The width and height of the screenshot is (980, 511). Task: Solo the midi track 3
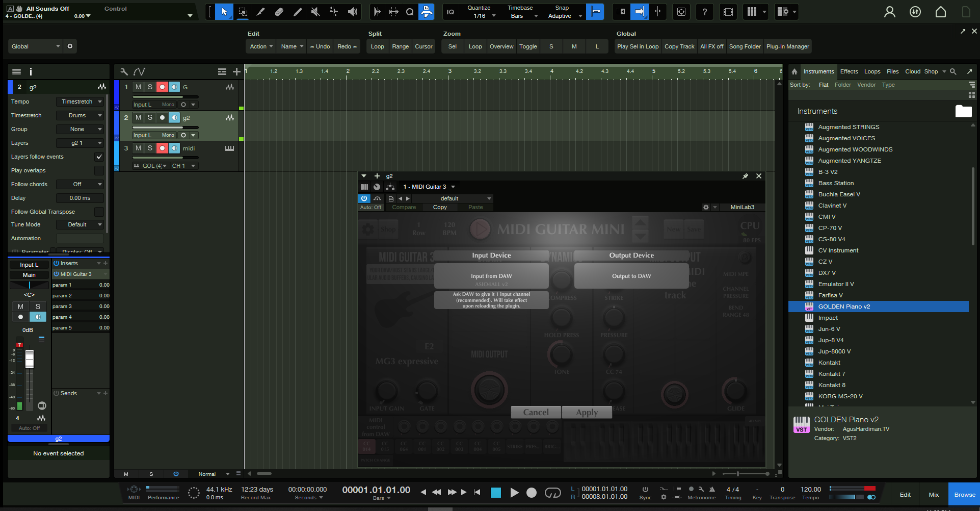point(150,148)
